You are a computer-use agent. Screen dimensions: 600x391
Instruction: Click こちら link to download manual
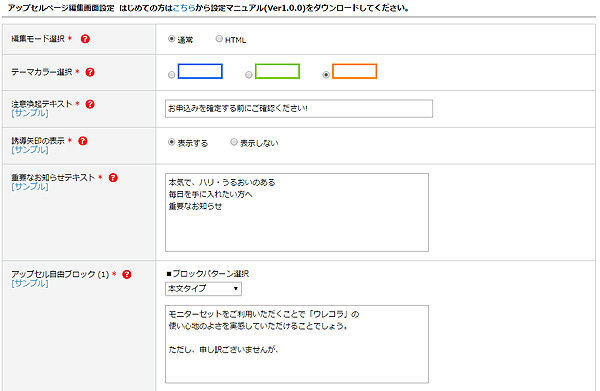point(184,8)
